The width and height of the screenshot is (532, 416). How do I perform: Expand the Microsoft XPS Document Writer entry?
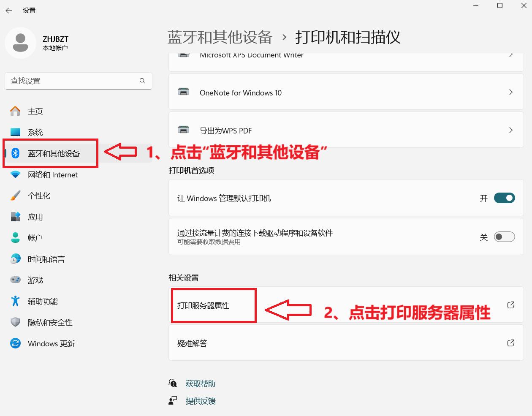click(x=511, y=56)
